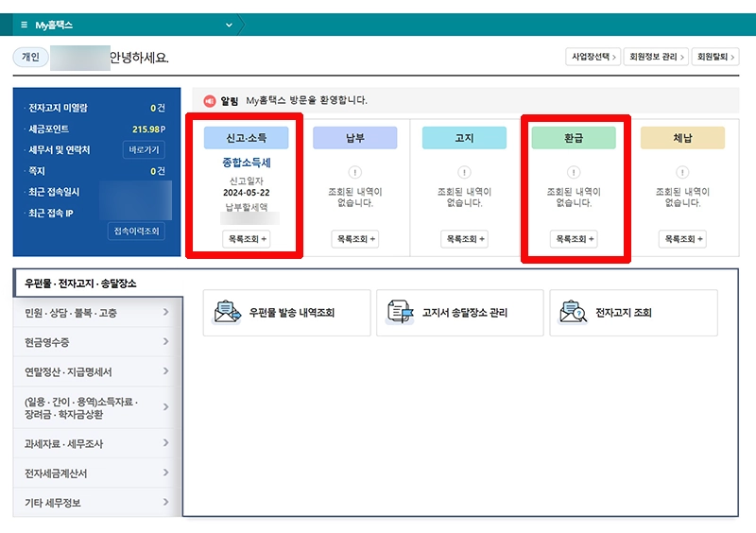This screenshot has height=533, width=756.
Task: Click the exclamation icon in the 체납 card
Action: [x=682, y=172]
